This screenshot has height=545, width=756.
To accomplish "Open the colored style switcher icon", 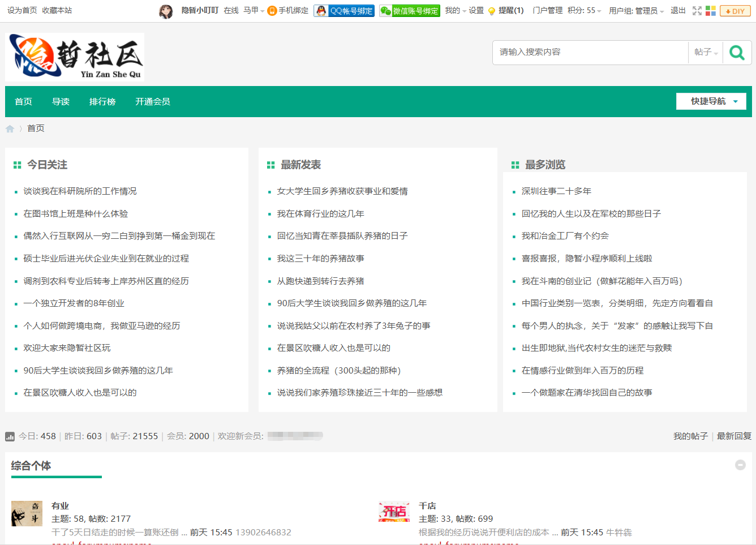I will (711, 11).
